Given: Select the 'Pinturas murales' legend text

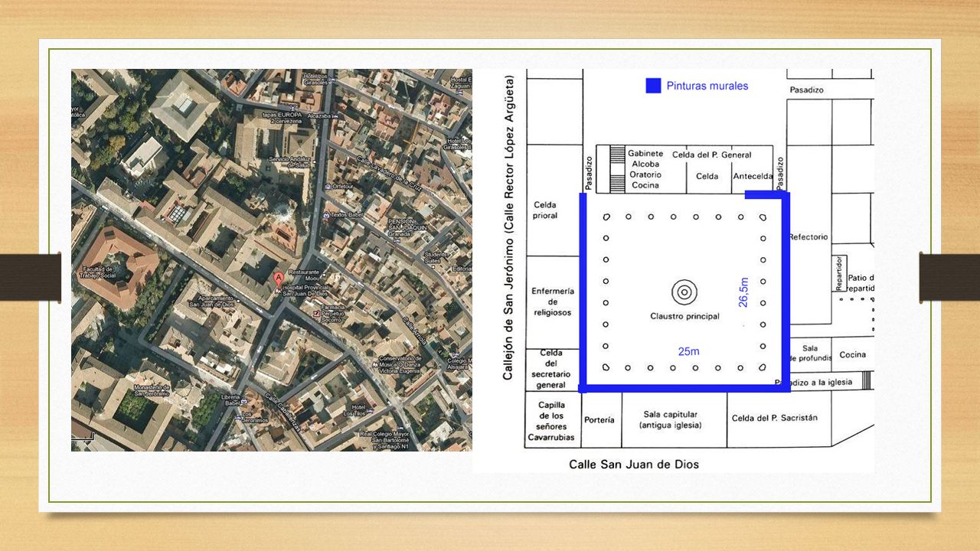Looking at the screenshot, I should [x=707, y=86].
